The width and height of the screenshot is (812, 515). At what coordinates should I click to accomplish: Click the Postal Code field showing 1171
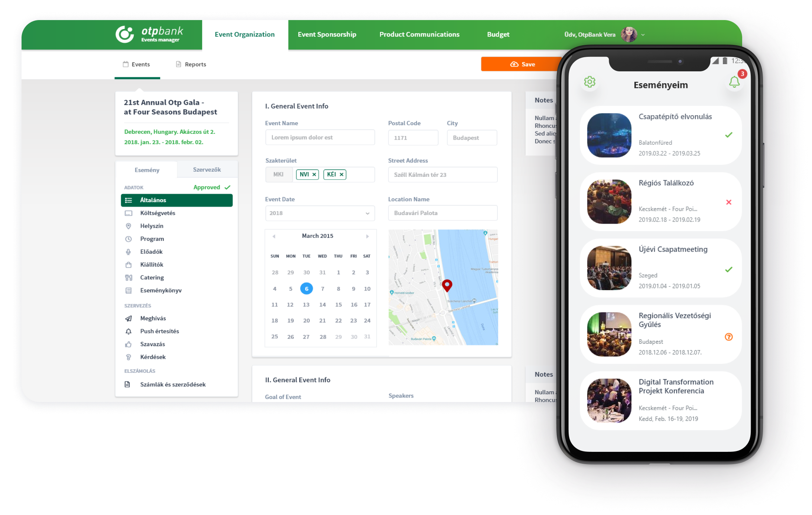coord(413,138)
